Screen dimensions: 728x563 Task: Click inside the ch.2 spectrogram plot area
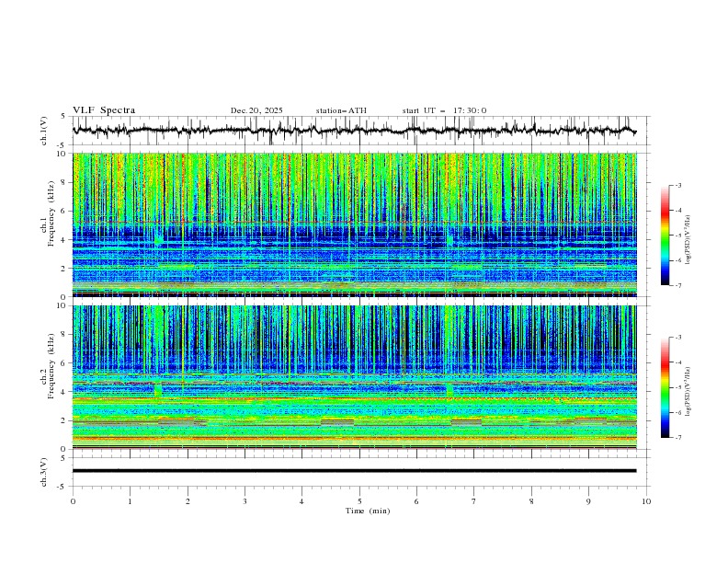click(x=358, y=377)
